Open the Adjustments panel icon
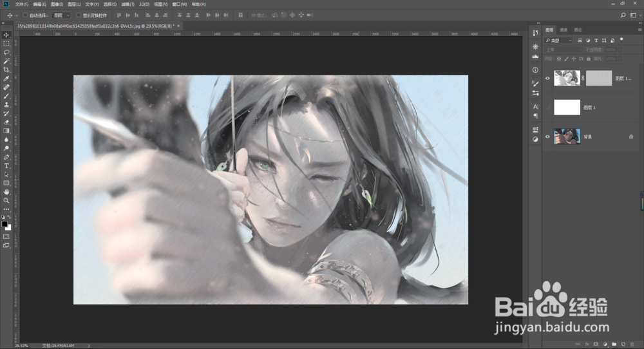Screen dimensions: 644x349 (535, 139)
